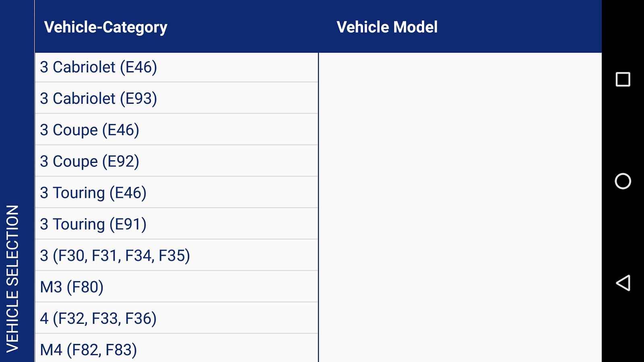Choose 3 Coupe (E92) from list
Screen dimensions: 644x362
tap(177, 161)
